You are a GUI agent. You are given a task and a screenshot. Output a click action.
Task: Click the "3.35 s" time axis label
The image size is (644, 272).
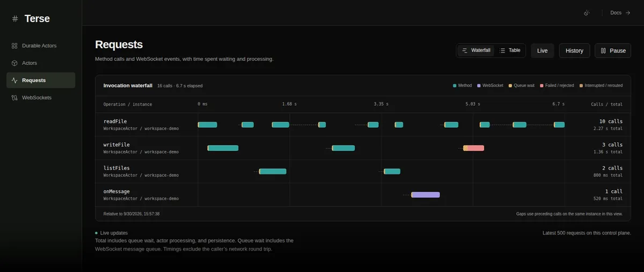tap(381, 104)
